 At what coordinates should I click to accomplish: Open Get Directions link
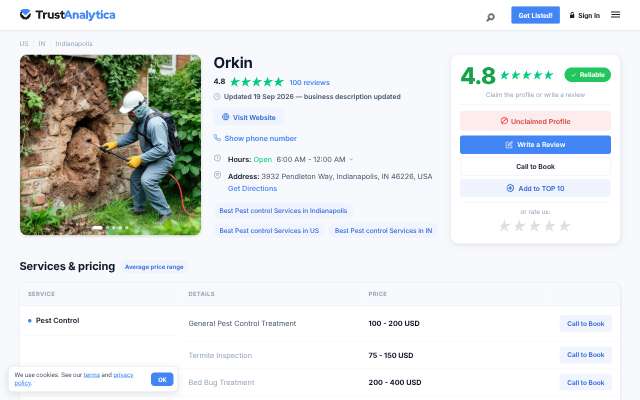point(252,189)
